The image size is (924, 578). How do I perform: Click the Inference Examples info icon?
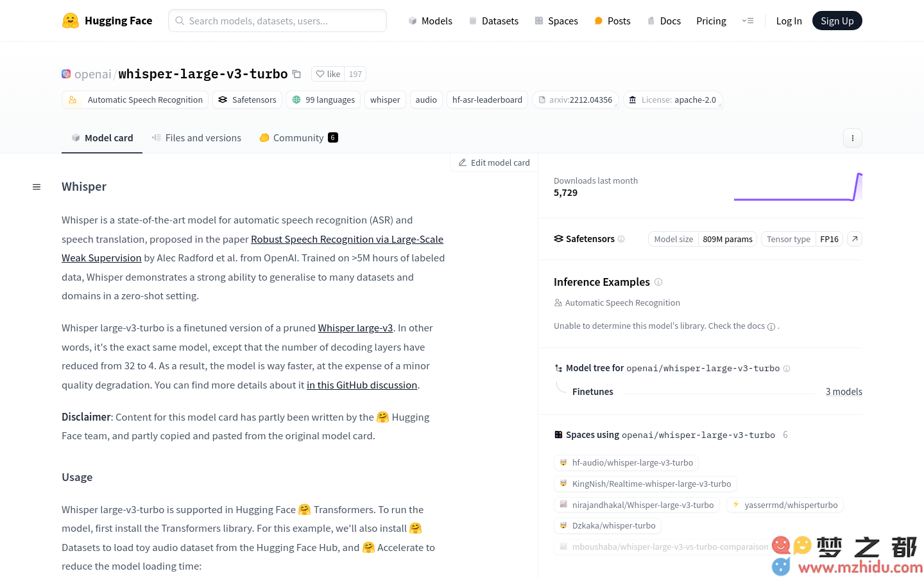[658, 282]
